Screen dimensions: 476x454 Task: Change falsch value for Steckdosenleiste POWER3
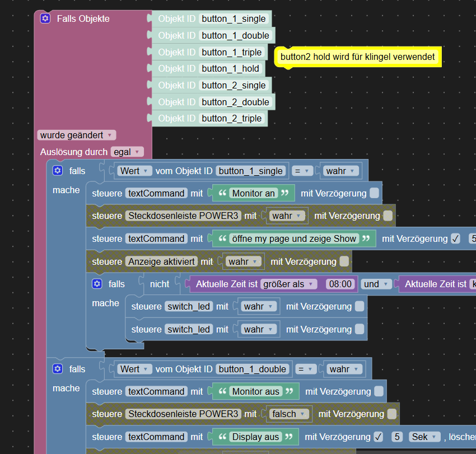click(x=289, y=413)
